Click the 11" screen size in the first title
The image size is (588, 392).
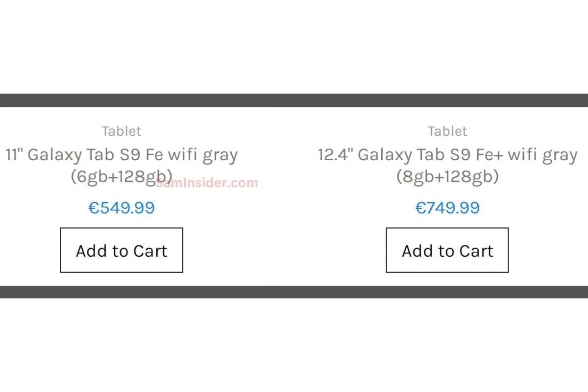pos(14,155)
